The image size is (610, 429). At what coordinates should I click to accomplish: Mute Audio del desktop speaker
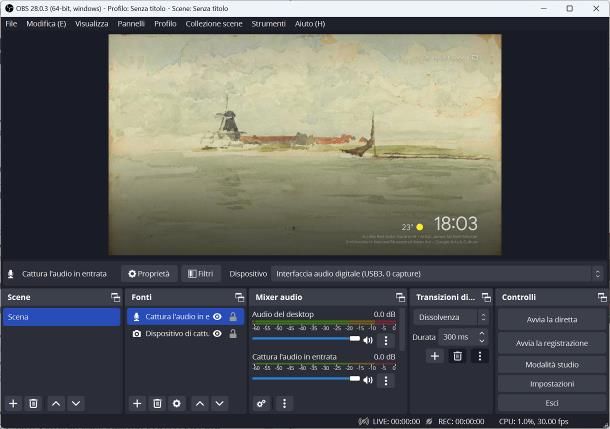pos(368,340)
